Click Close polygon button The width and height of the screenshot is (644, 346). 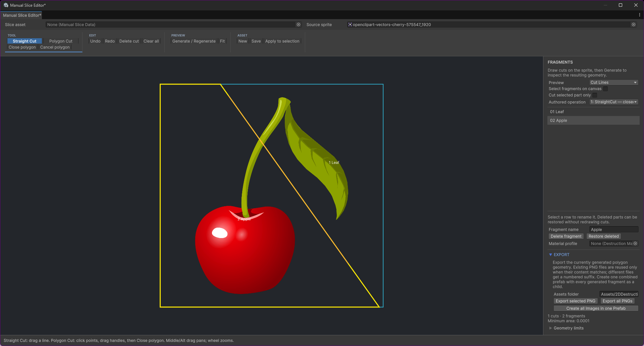[22, 47]
